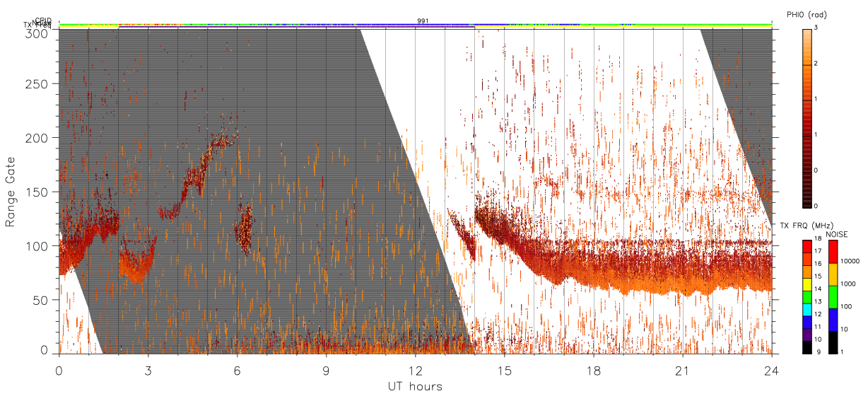
Task: Click the 24 tick on UT hours axis
Action: (x=772, y=370)
